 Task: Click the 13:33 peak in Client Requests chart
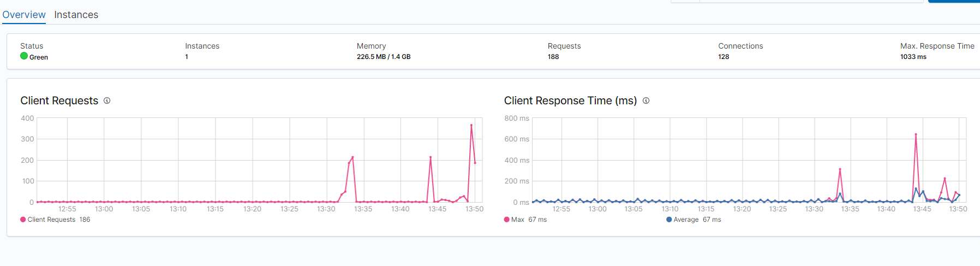[352, 157]
